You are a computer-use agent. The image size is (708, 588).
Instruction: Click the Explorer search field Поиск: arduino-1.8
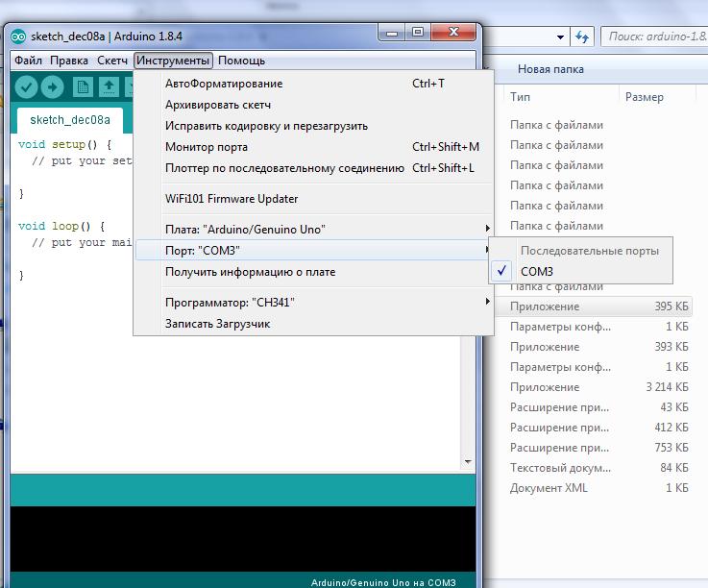655,37
